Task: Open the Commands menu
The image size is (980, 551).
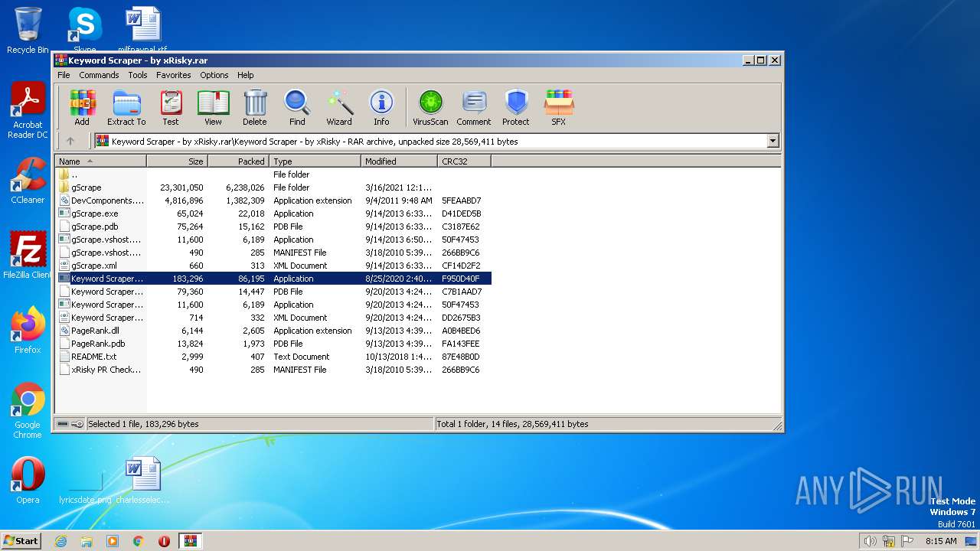Action: (x=99, y=75)
